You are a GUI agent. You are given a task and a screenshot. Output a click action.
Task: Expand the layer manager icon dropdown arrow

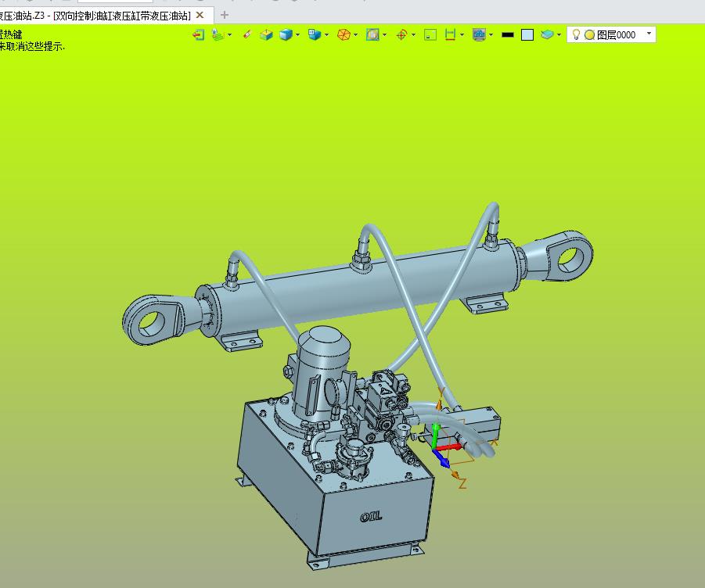coord(230,34)
